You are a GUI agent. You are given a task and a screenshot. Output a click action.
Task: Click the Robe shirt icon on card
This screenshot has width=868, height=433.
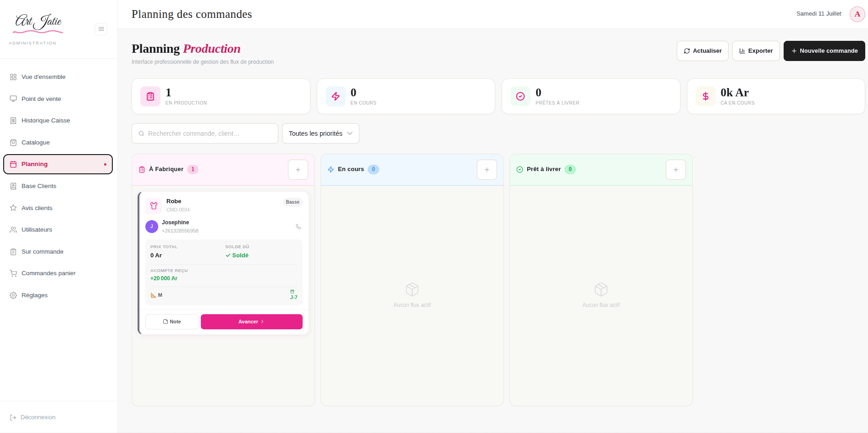coord(154,206)
